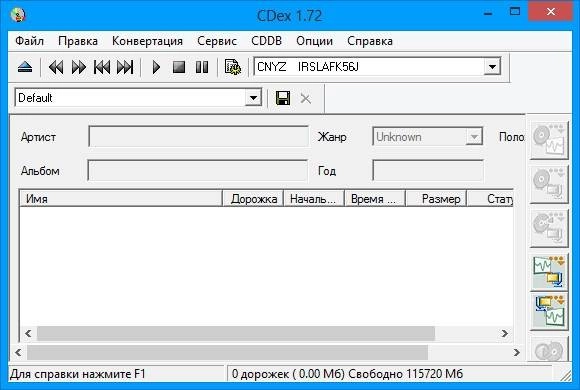
Task: Jump to previous track button
Action: (102, 67)
